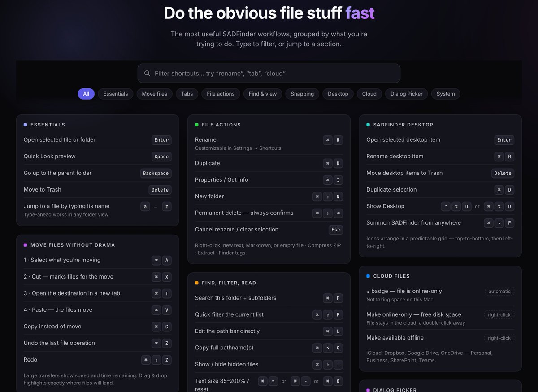Screen dimensions: 538x392
Task: Click the equals key badge for Text size
Action: coord(273,381)
